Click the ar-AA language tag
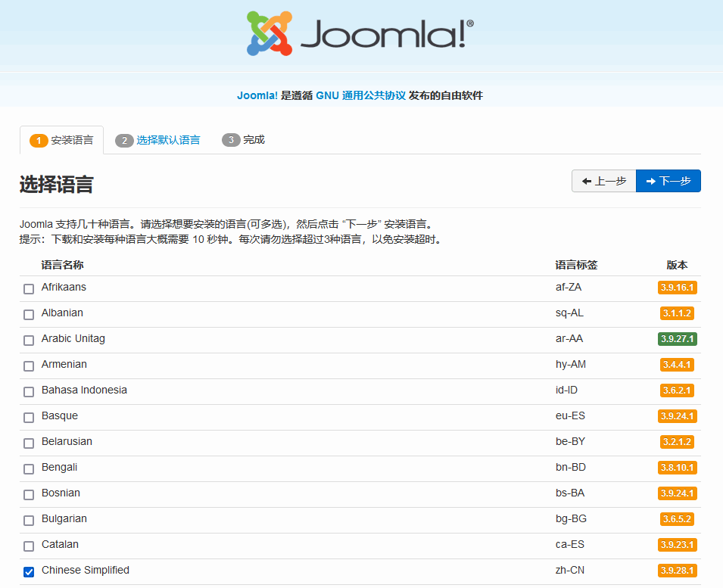 click(569, 339)
